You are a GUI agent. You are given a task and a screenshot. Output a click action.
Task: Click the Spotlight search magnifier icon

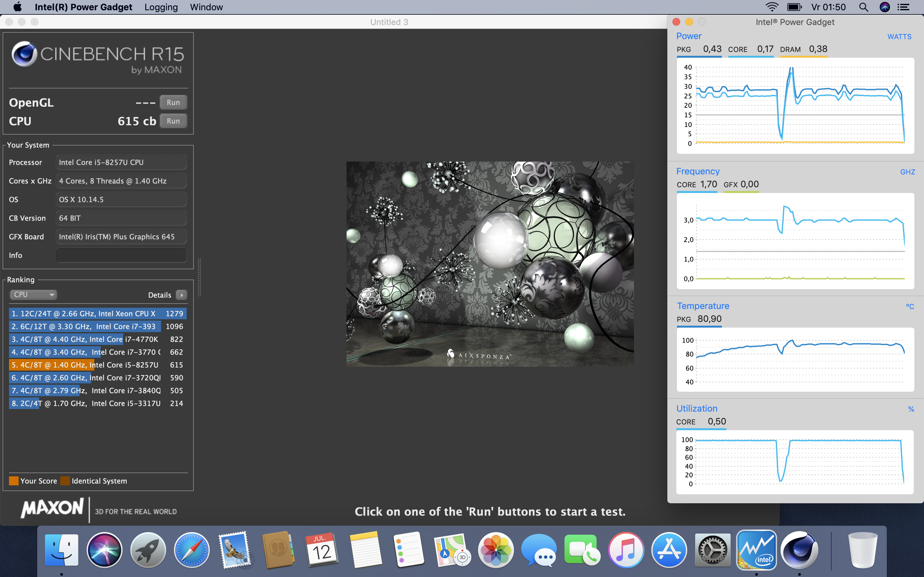point(864,7)
